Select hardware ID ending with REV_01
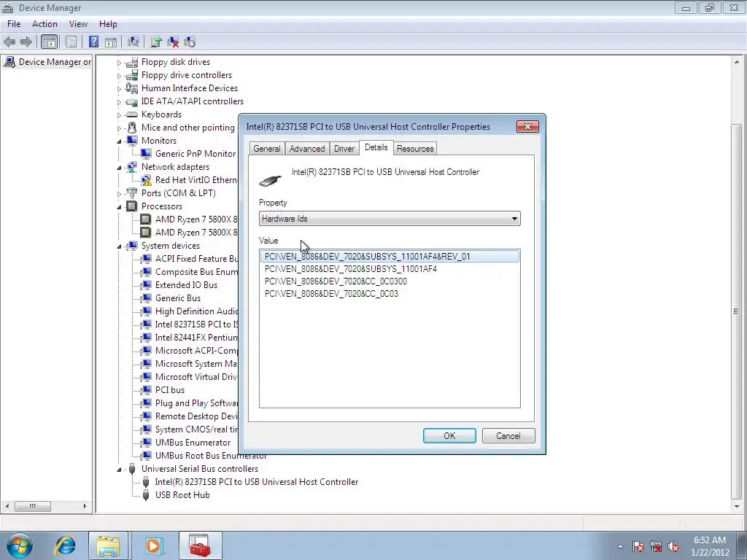 tap(390, 256)
